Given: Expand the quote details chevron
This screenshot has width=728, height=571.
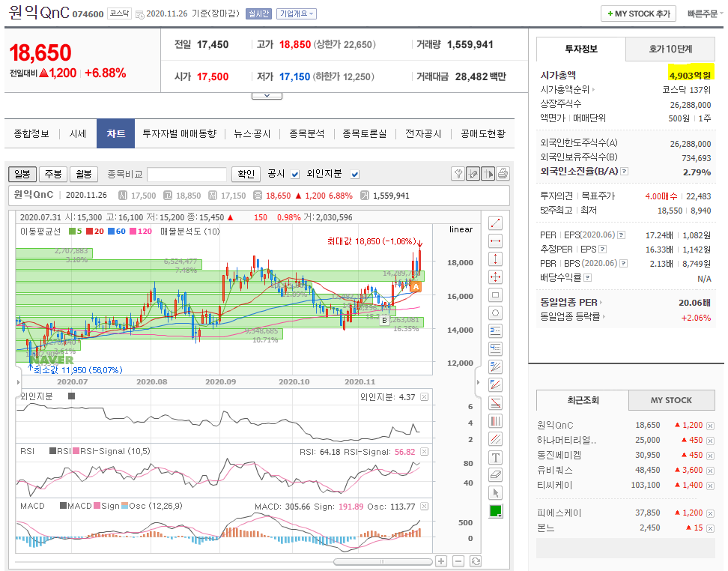Looking at the screenshot, I should 267,96.
